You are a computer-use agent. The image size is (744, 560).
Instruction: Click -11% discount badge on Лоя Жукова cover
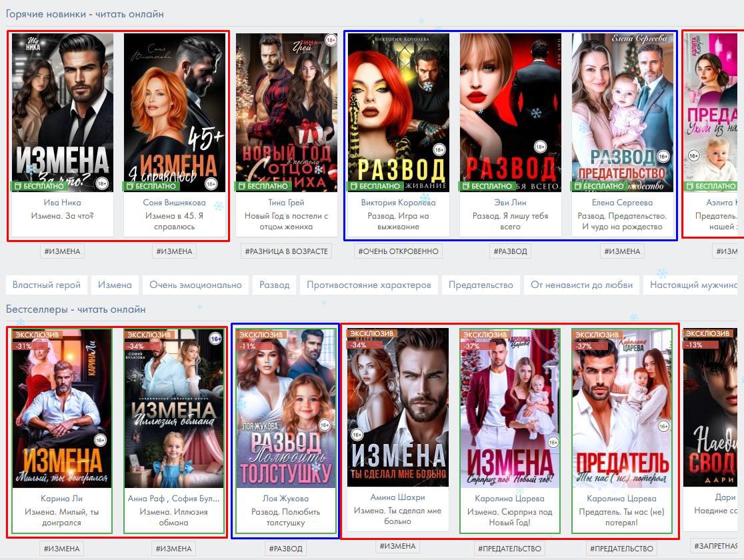(x=253, y=346)
